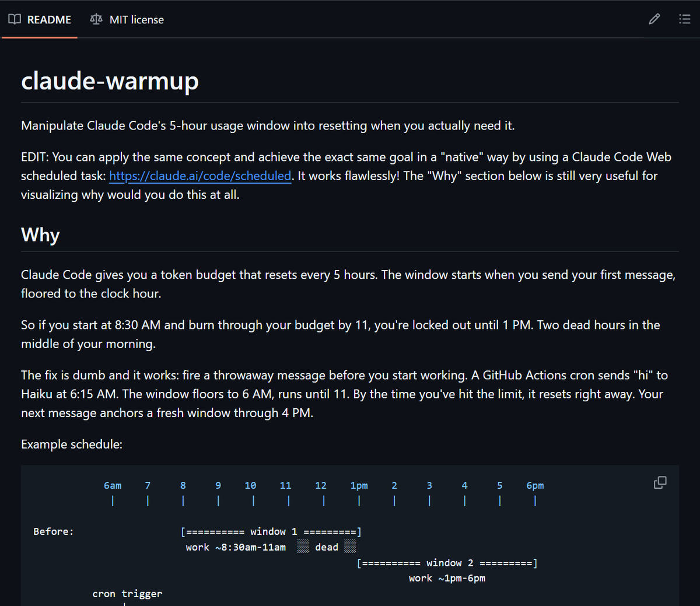Click the scale icon beside MIT license
The width and height of the screenshot is (700, 606).
(96, 19)
